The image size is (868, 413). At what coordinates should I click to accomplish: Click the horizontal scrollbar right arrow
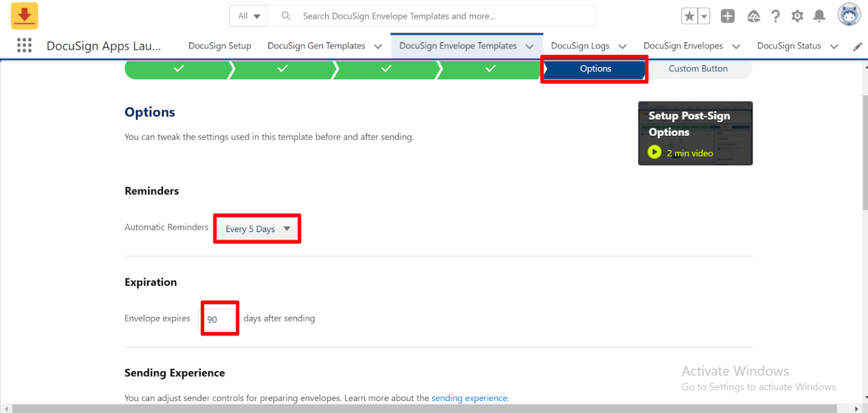pyautogui.click(x=856, y=408)
